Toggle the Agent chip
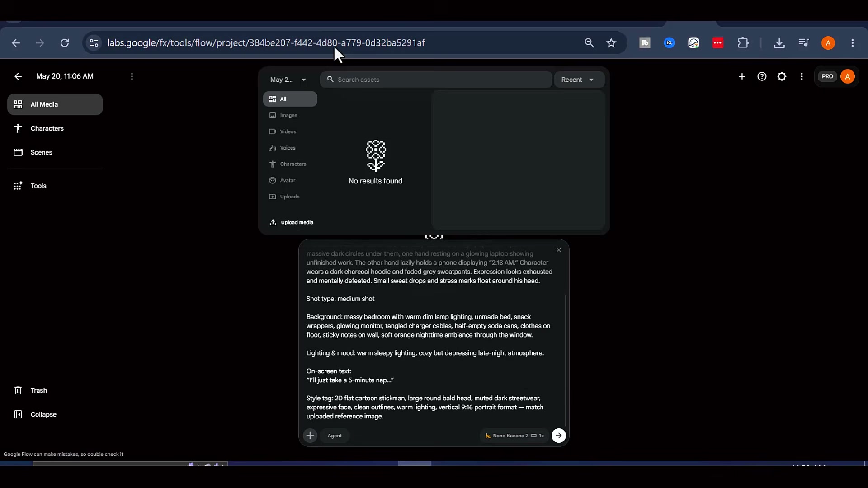 (335, 436)
